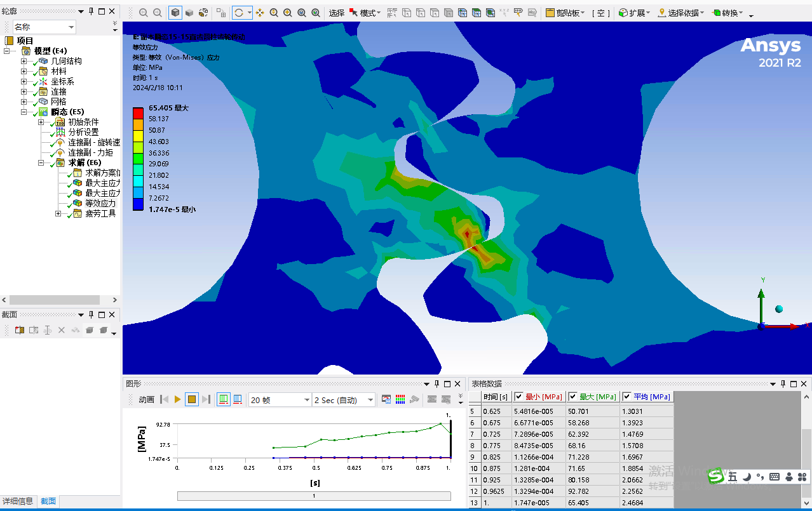This screenshot has width=812, height=511.
Task: Select the 疲劳工具 fatigue tool item
Action: pyautogui.click(x=100, y=213)
